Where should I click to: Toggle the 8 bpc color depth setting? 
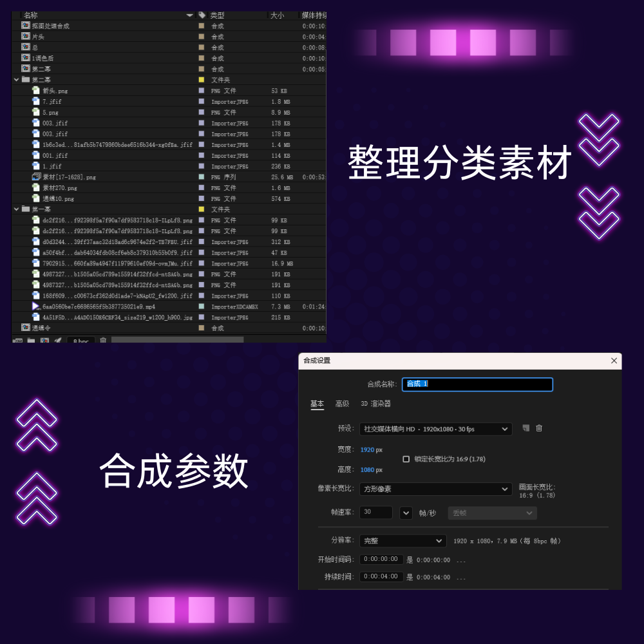[80, 341]
